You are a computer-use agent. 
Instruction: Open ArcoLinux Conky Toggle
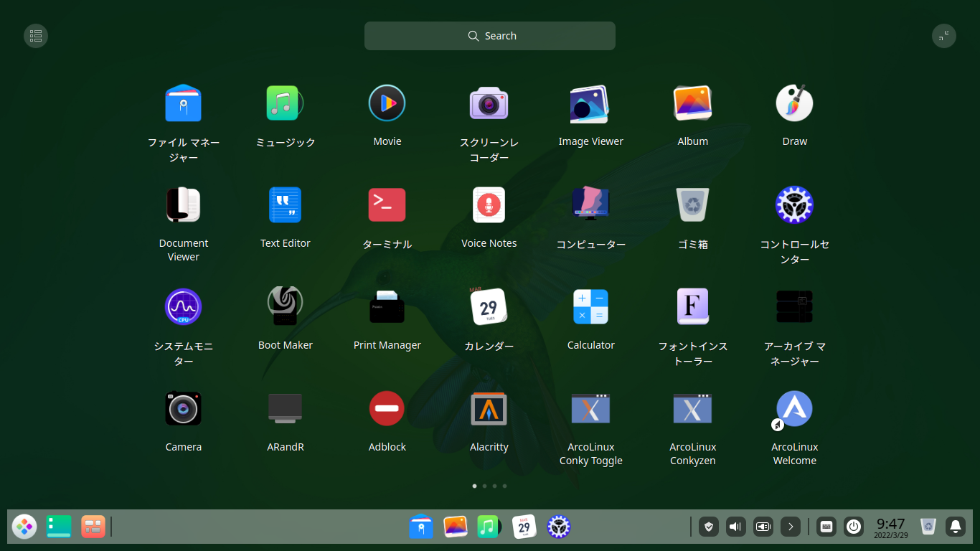(591, 410)
